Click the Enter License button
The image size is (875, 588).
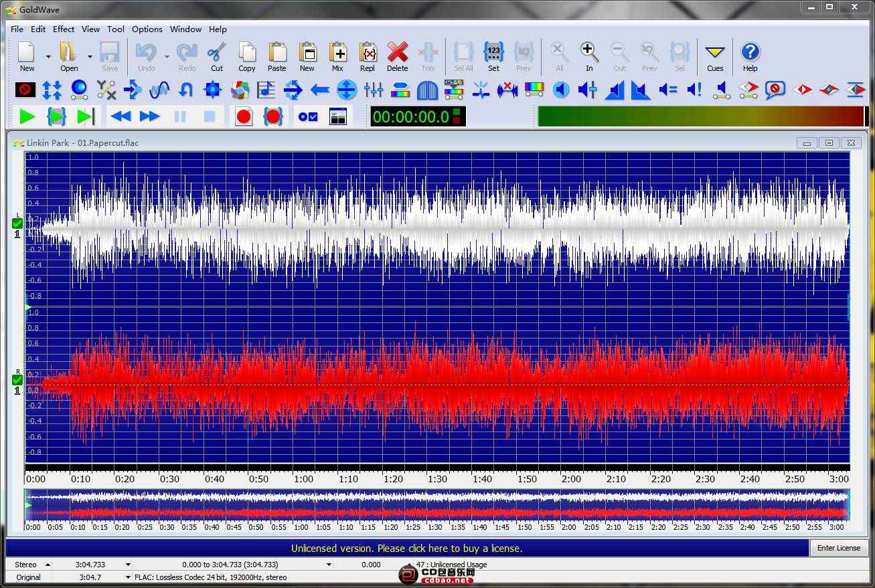[x=839, y=548]
